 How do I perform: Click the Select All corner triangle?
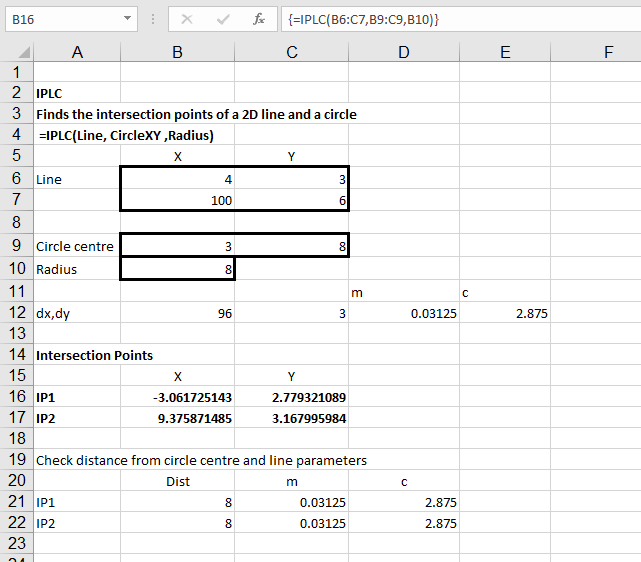tap(22, 53)
